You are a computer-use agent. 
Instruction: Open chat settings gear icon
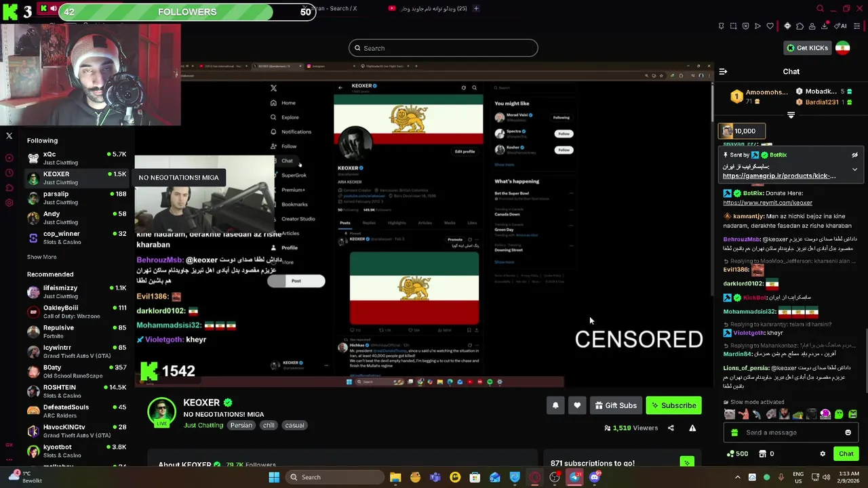(823, 453)
